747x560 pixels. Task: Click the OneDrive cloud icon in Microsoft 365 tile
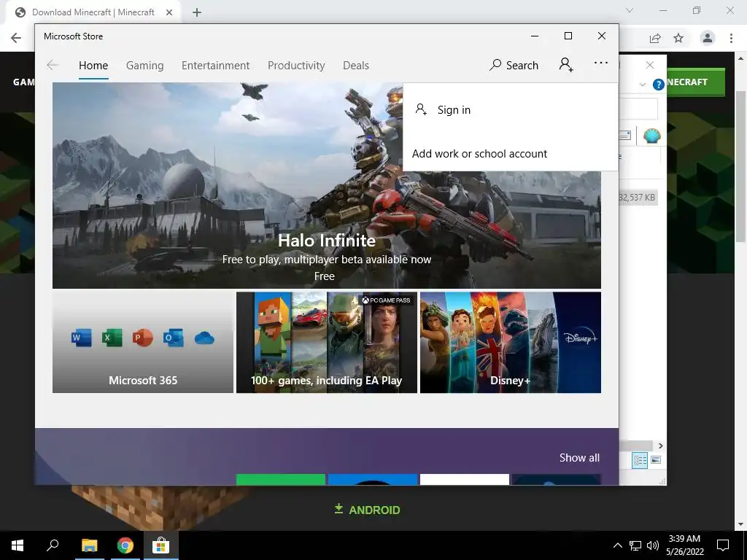[x=204, y=338]
